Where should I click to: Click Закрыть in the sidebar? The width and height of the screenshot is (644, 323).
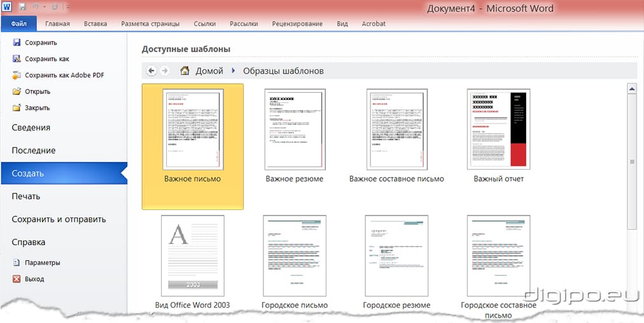tap(37, 107)
